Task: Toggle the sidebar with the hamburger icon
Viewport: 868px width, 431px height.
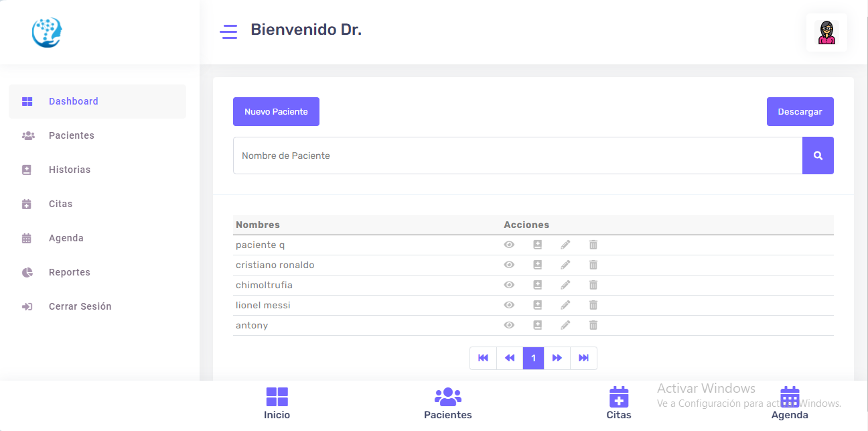Action: click(228, 32)
